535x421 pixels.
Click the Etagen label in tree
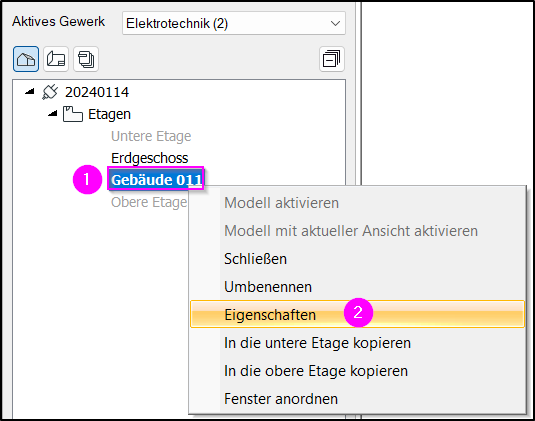tap(109, 114)
